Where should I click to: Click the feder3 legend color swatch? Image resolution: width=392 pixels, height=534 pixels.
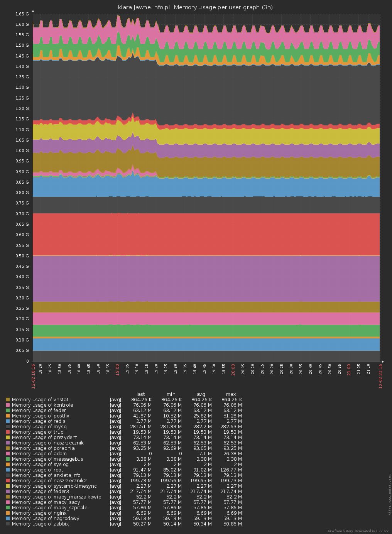(x=8, y=492)
